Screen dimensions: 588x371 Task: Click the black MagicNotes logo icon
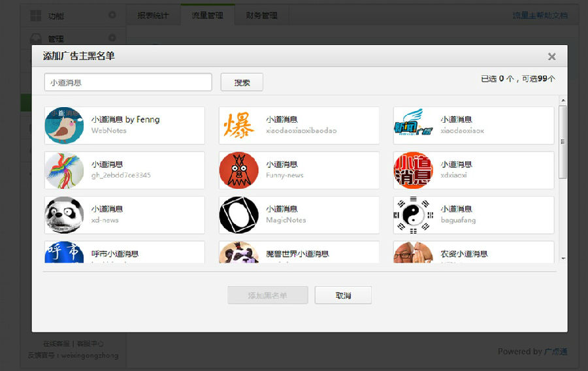238,215
